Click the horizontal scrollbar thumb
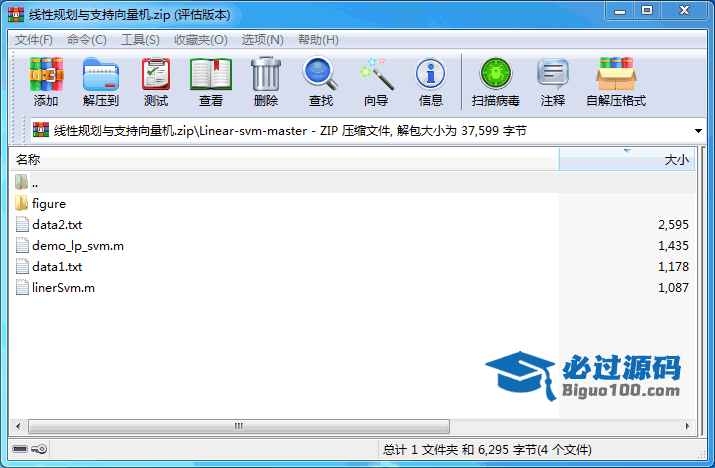The width and height of the screenshot is (715, 468). coord(239,426)
